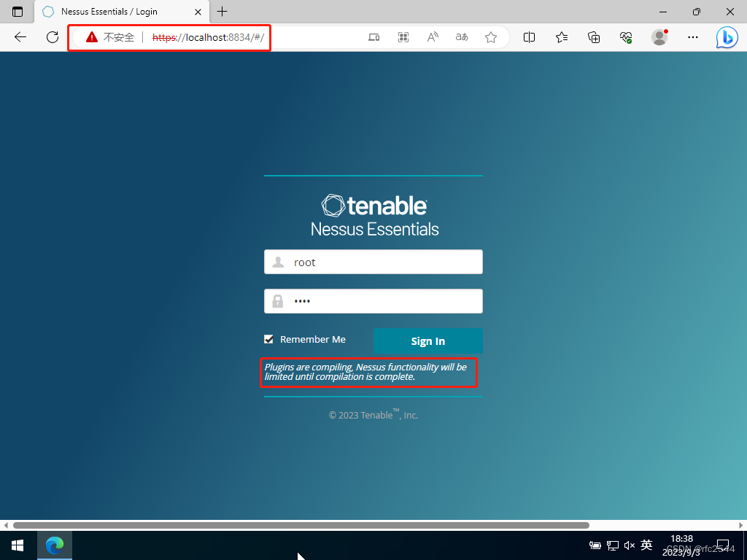The height and width of the screenshot is (560, 747).
Task: Open the apps grid icon in address bar
Action: pos(403,37)
